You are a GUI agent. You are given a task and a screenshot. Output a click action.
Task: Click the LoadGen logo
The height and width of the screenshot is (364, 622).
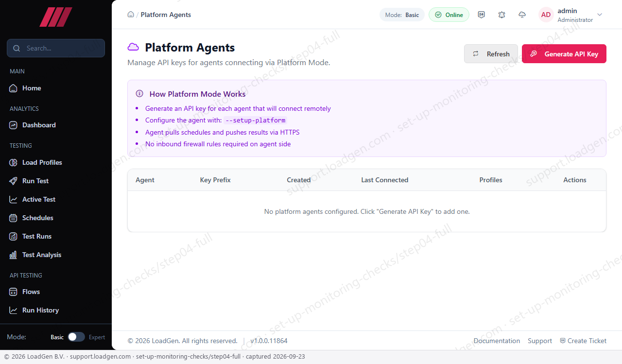pyautogui.click(x=56, y=17)
